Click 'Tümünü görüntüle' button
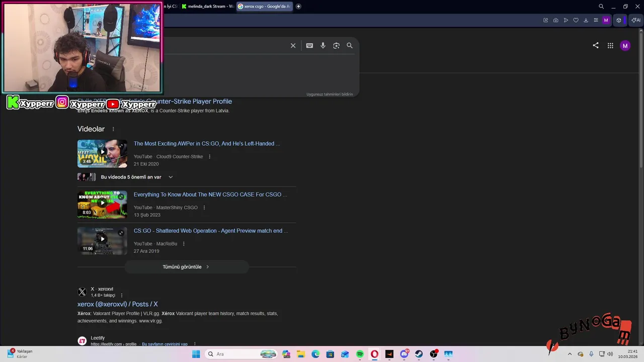The width and height of the screenshot is (644, 362). click(x=186, y=267)
